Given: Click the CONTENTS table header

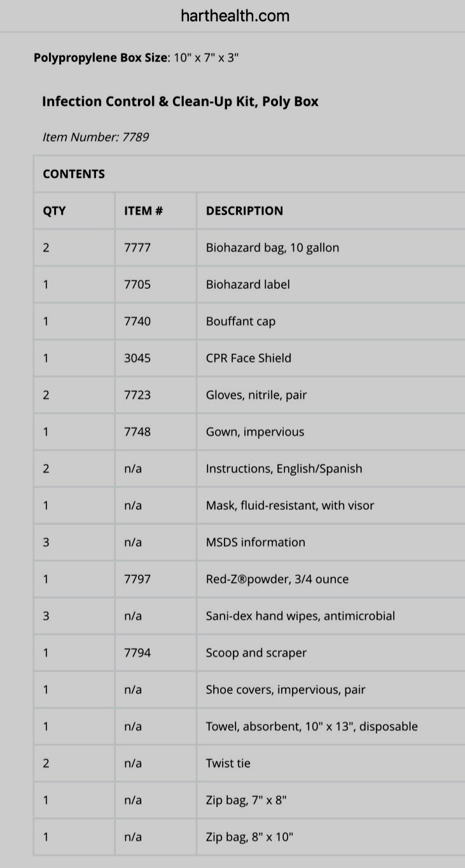Looking at the screenshot, I should coord(74,174).
